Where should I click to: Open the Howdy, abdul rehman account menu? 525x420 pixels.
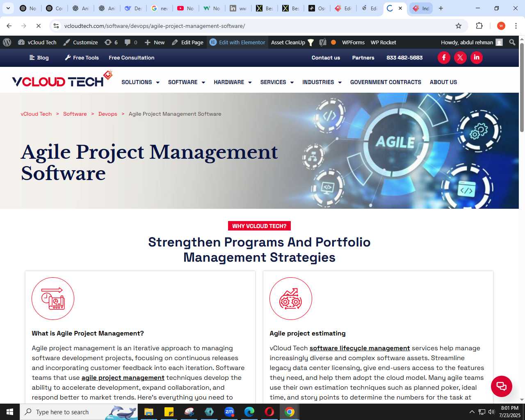472,42
